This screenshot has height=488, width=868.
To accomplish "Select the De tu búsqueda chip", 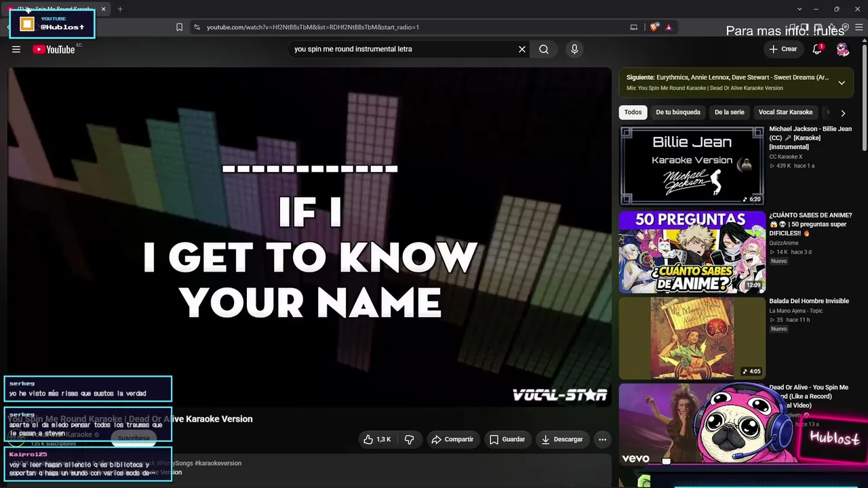I will pyautogui.click(x=678, y=113).
